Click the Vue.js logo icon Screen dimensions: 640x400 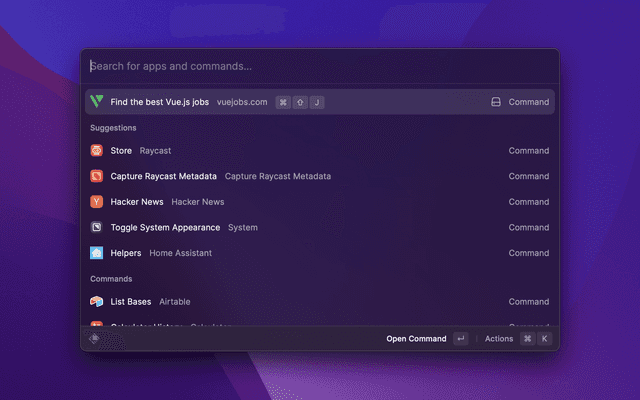coord(97,102)
